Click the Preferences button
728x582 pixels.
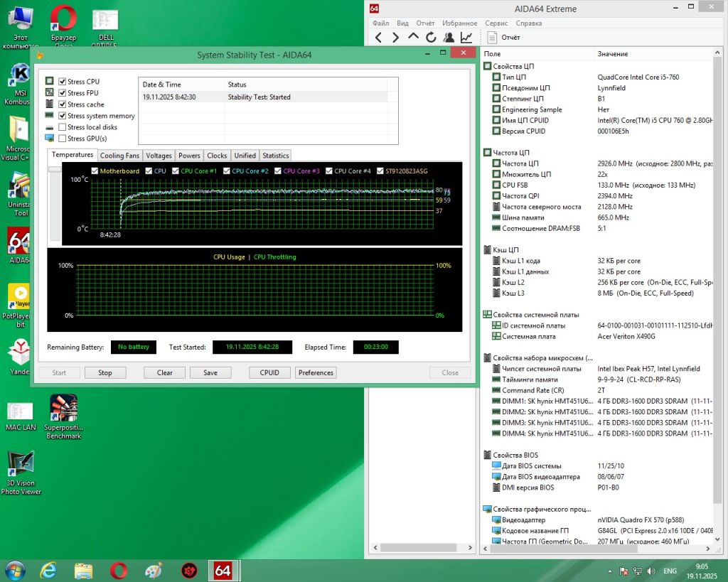[316, 372]
